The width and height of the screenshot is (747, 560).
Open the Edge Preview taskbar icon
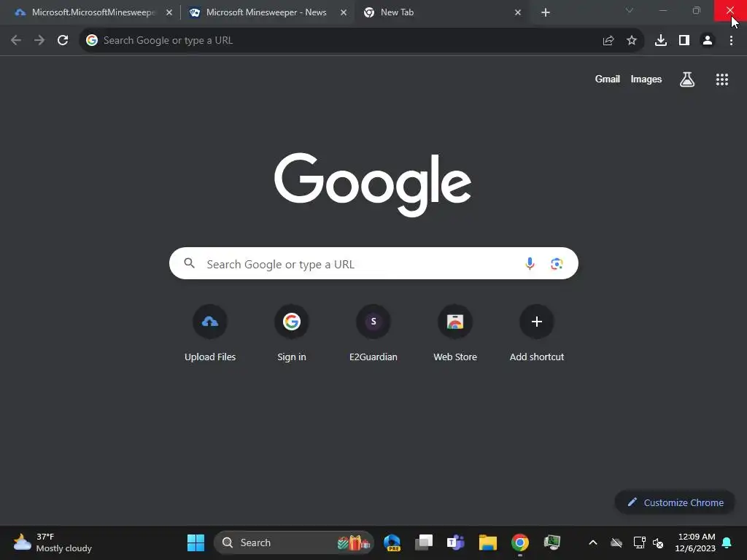tap(392, 542)
